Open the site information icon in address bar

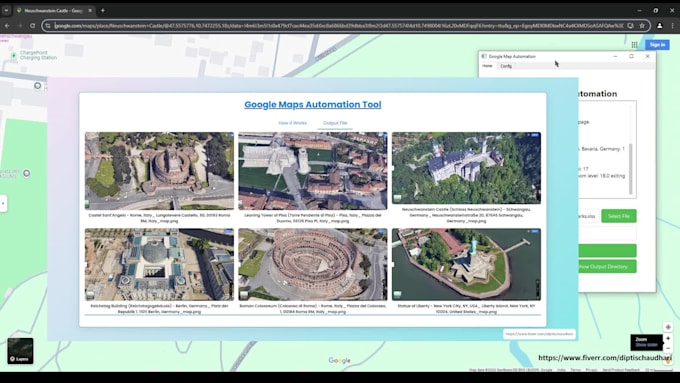48,26
